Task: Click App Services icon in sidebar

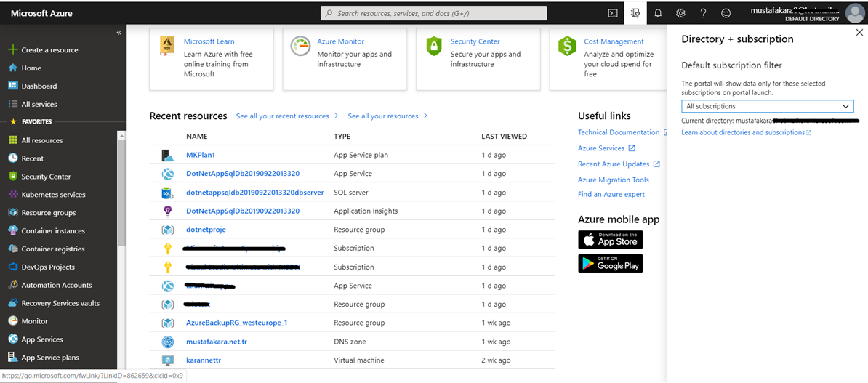Action: 13,339
